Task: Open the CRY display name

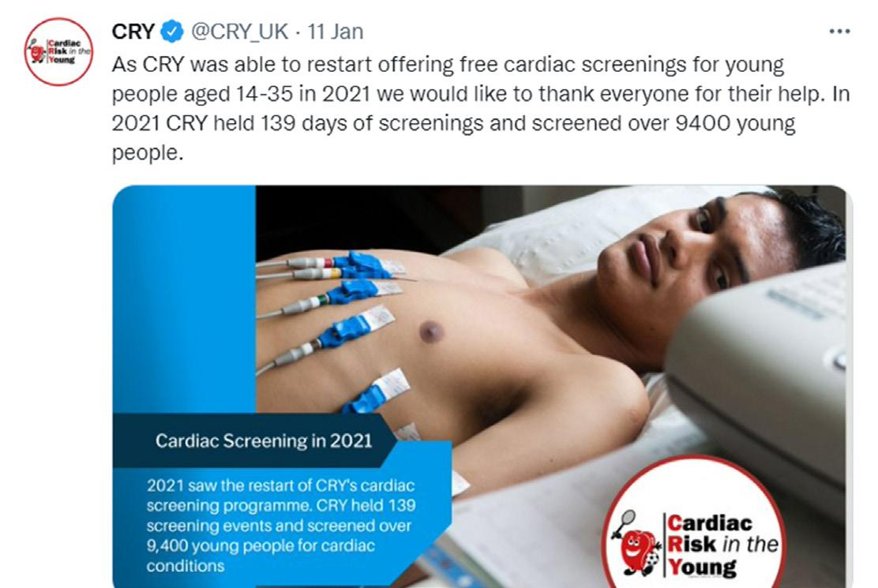Action: click(133, 32)
